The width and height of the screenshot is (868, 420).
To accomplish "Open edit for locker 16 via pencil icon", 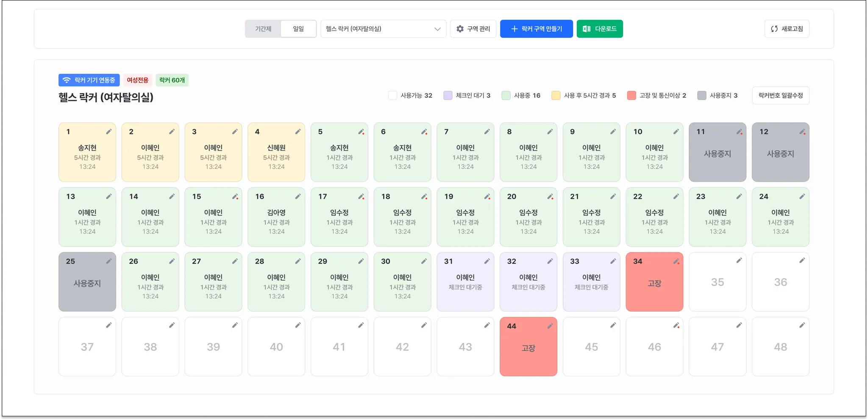I will click(298, 197).
